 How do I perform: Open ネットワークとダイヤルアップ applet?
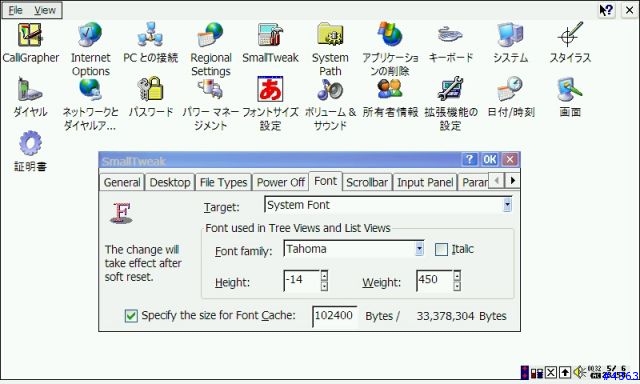(90, 104)
